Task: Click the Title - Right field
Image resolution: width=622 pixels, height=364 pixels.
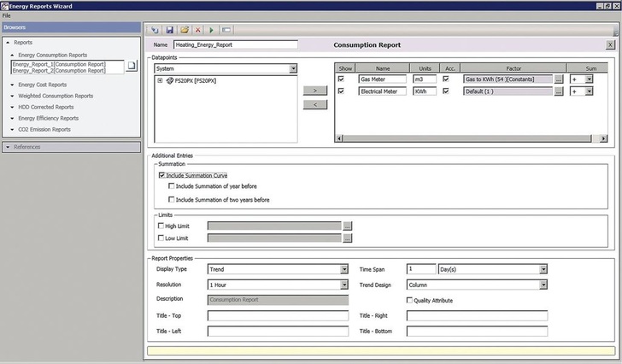Action: pyautogui.click(x=478, y=315)
